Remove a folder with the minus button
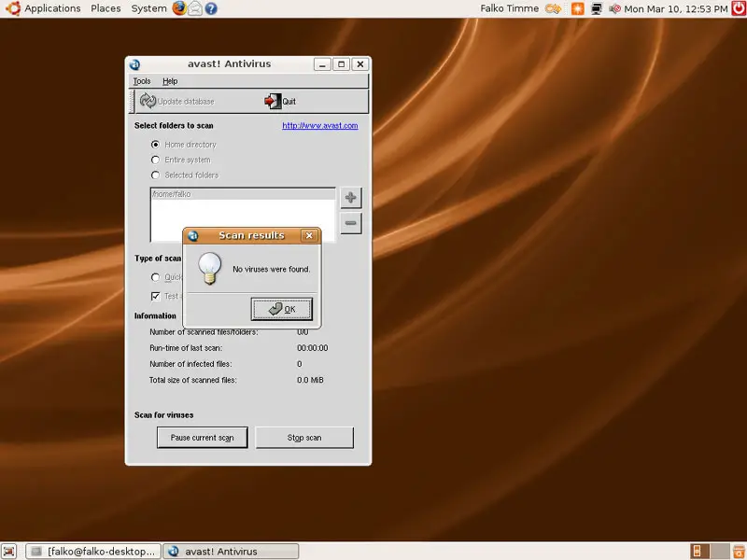747x560 pixels. 351,223
